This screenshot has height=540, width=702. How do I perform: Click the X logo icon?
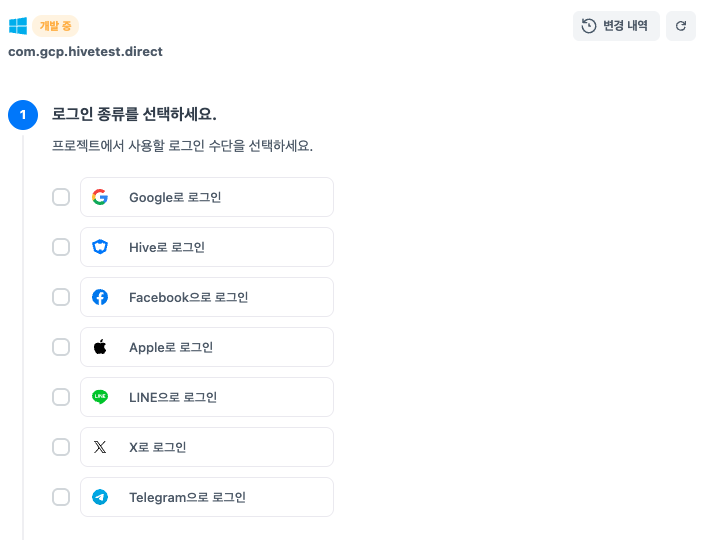pos(100,447)
